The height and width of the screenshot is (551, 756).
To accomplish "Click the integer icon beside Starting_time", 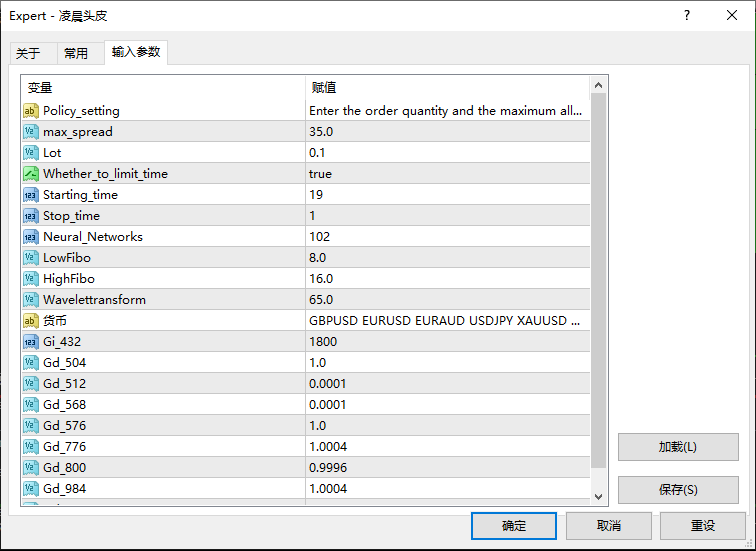I will tap(31, 195).
